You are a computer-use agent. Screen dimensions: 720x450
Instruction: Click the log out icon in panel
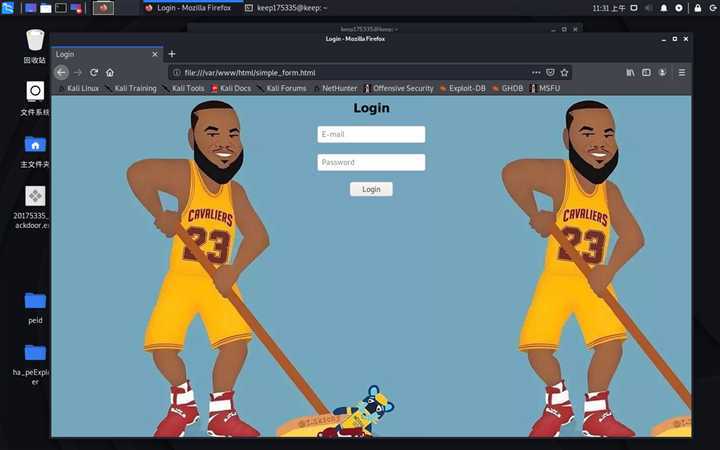coord(713,8)
